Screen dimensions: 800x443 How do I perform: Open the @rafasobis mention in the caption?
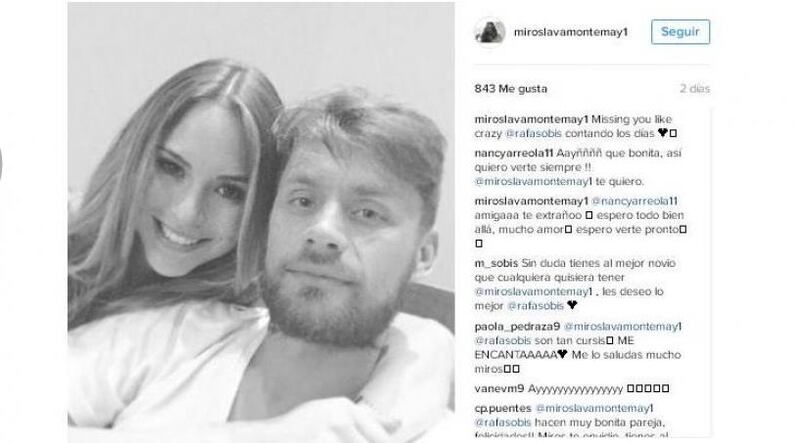(x=533, y=133)
